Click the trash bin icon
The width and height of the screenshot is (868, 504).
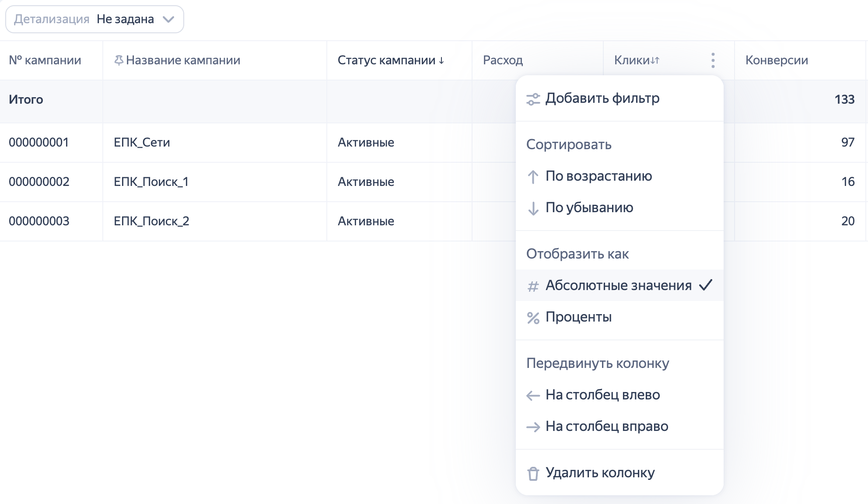533,473
